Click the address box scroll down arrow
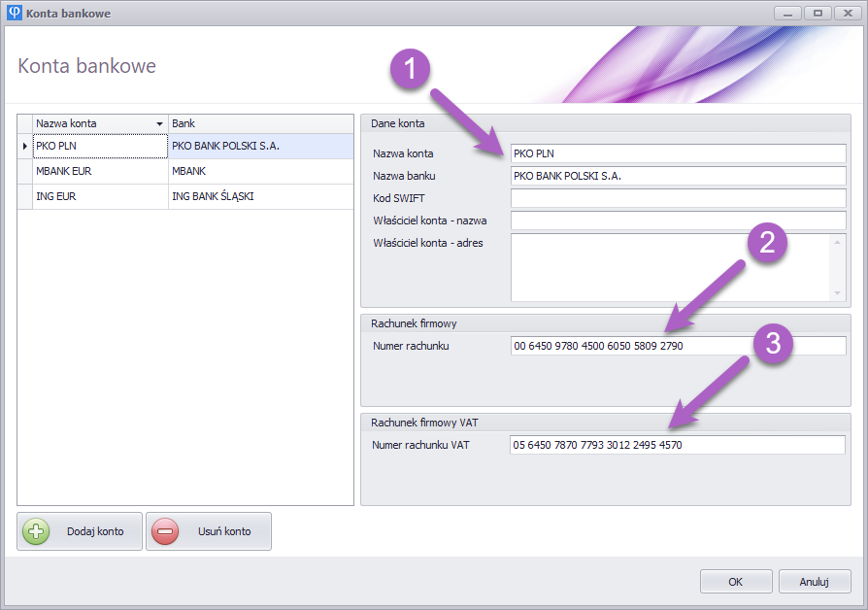Viewport: 868px width, 610px height. tap(837, 293)
